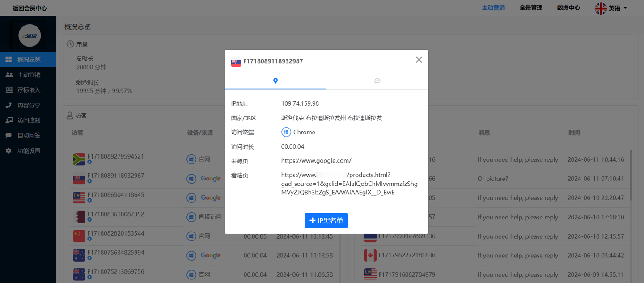Click 返回会员中心 link
The image size is (644, 283).
[x=30, y=8]
